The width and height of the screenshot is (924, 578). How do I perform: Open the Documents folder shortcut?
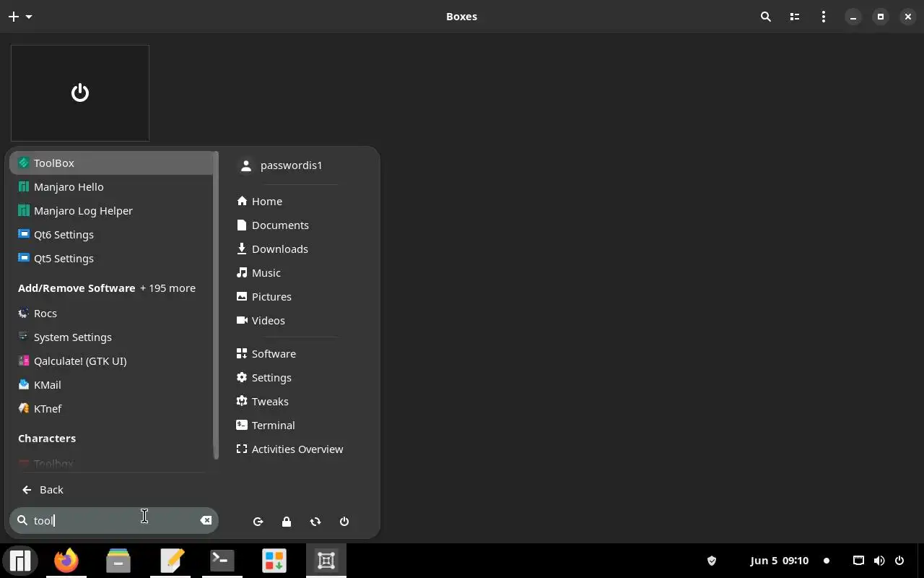point(273,225)
